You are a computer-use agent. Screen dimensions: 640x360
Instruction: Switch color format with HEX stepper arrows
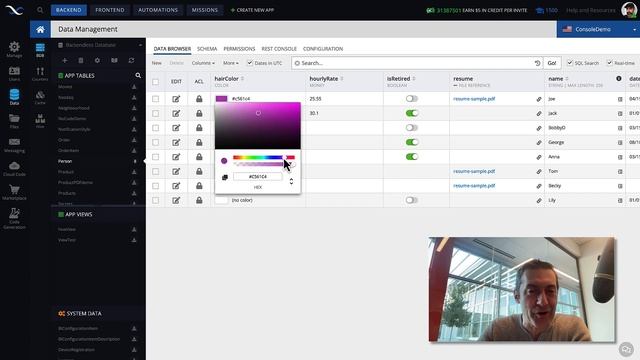[291, 181]
